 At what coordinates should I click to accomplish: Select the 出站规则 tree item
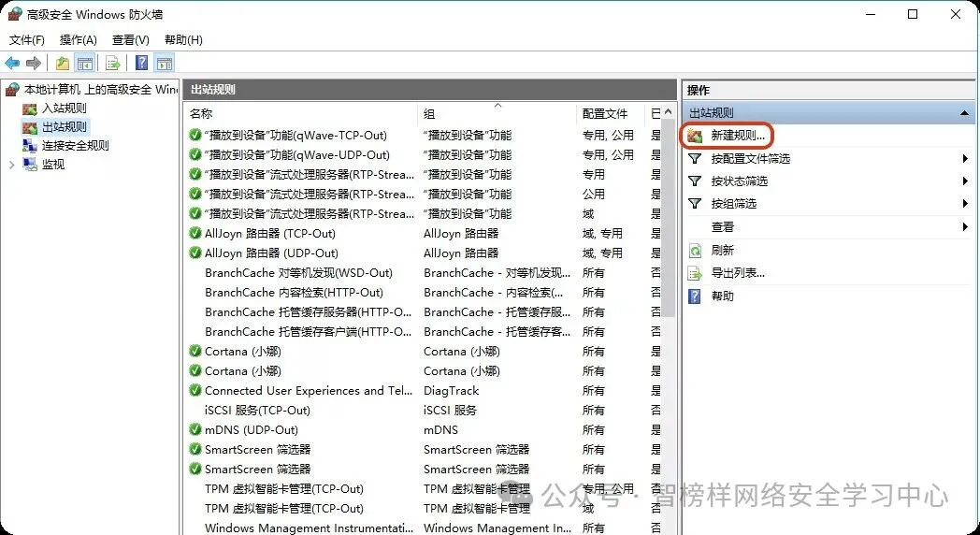point(65,127)
